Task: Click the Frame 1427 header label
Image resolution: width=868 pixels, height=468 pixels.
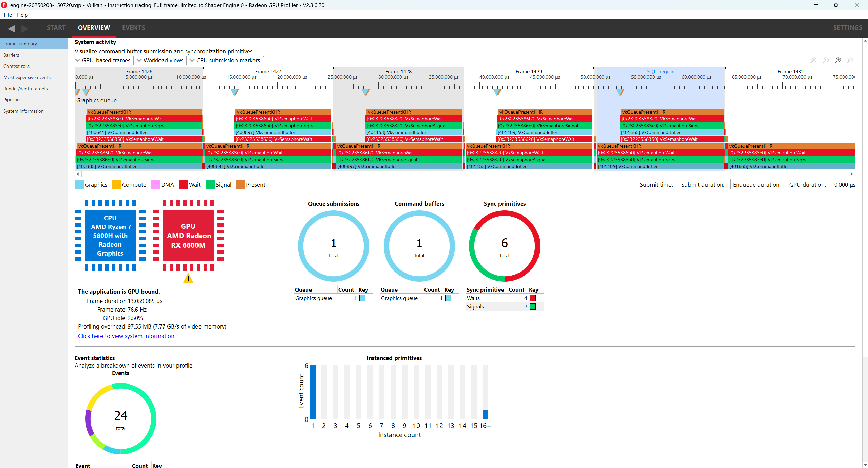Action: coord(268,71)
